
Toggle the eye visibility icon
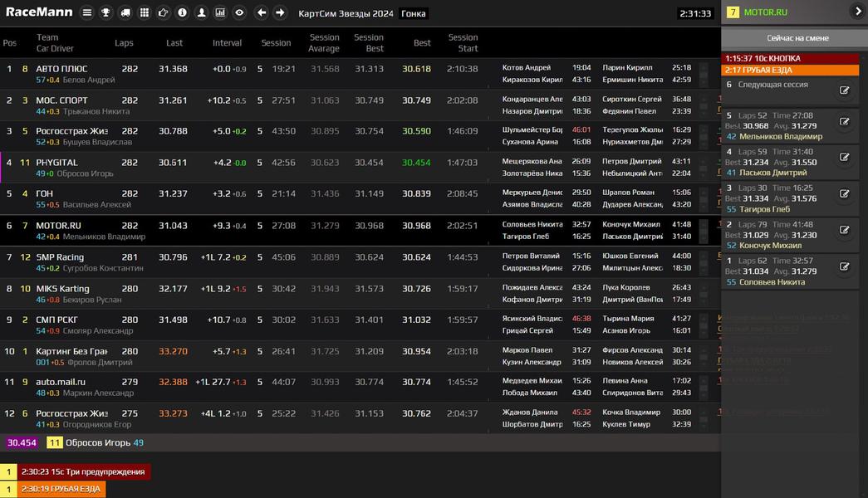[x=239, y=12]
